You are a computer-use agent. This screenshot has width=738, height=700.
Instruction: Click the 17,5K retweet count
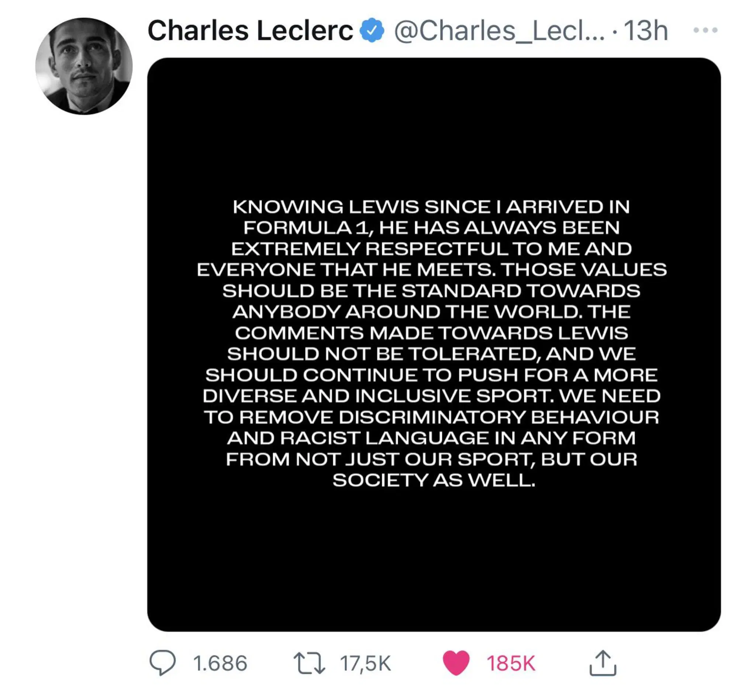pos(365,663)
